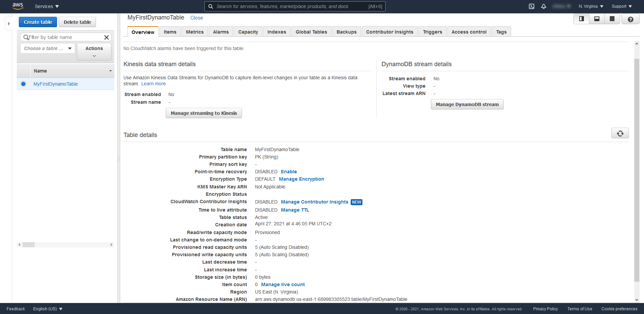Click the AWS logo home icon
This screenshot has width=644, height=314.
18,6
